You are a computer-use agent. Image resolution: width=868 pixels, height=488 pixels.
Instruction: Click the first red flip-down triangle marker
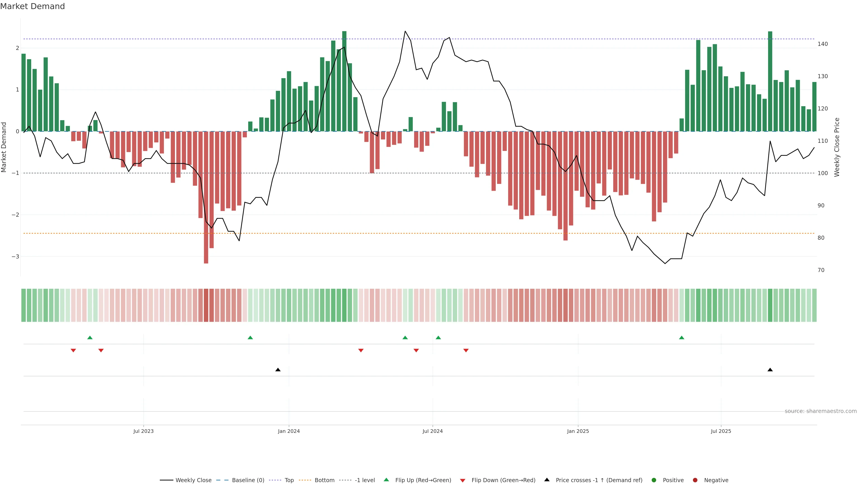(x=73, y=351)
